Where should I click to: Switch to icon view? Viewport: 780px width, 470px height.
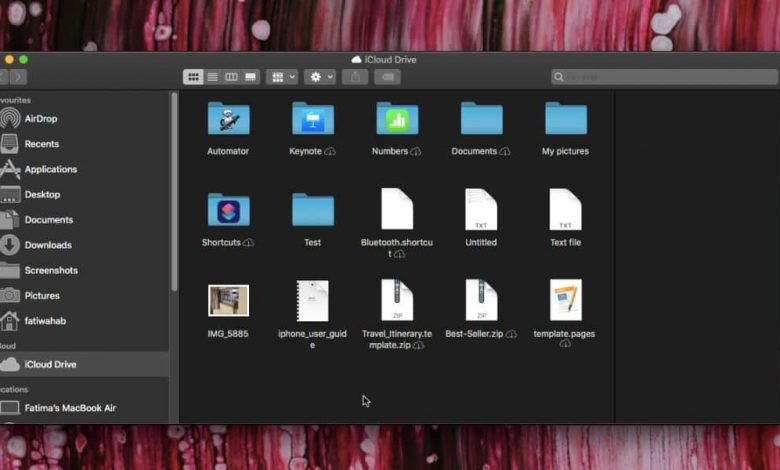[193, 77]
